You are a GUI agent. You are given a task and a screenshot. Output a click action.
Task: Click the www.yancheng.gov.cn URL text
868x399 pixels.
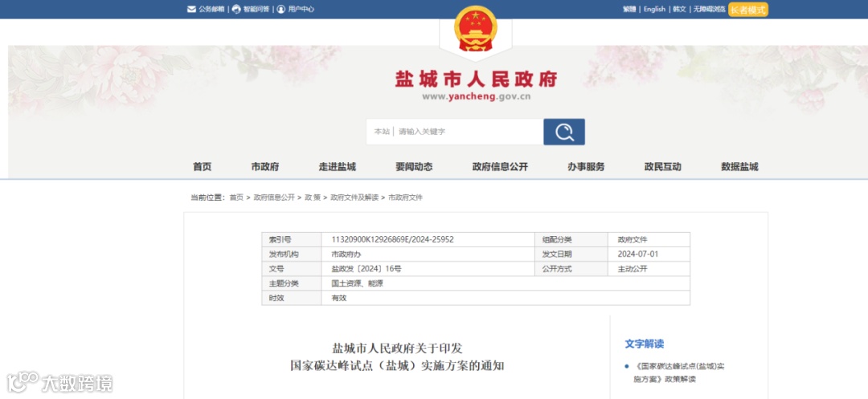pos(476,96)
